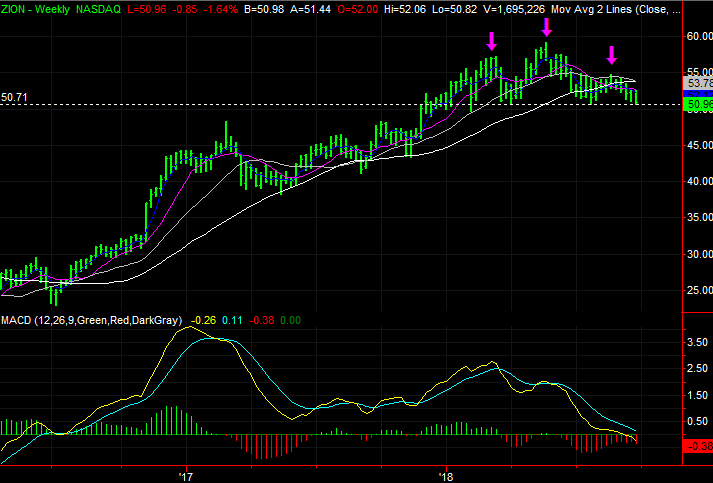The height and width of the screenshot is (483, 713).
Task: Click the '18 year marker on time axis
Action: pyautogui.click(x=447, y=475)
